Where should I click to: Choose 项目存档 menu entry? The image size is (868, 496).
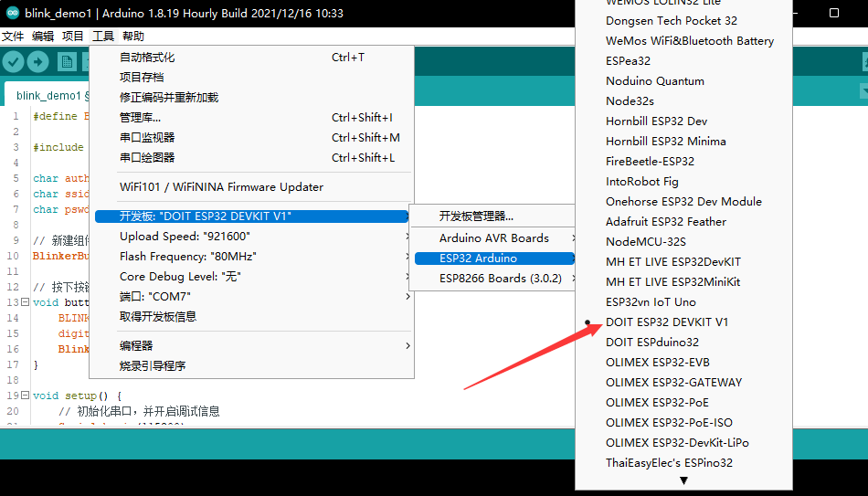[252, 77]
